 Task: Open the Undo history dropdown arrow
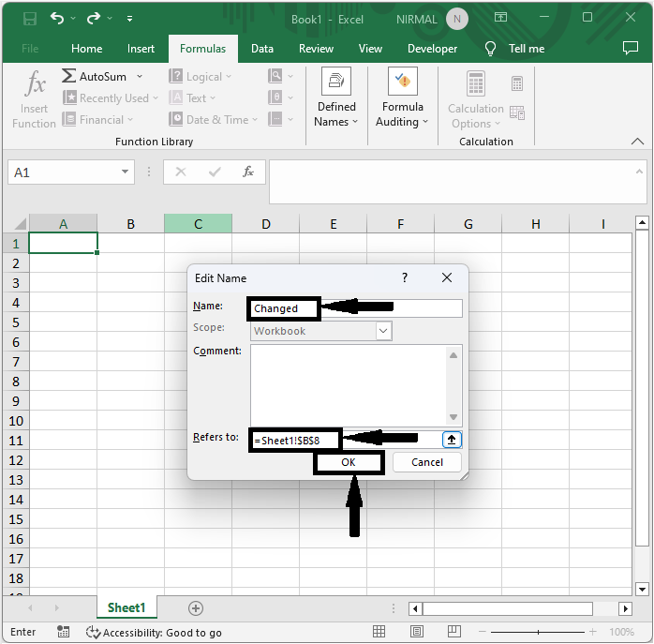point(73,19)
